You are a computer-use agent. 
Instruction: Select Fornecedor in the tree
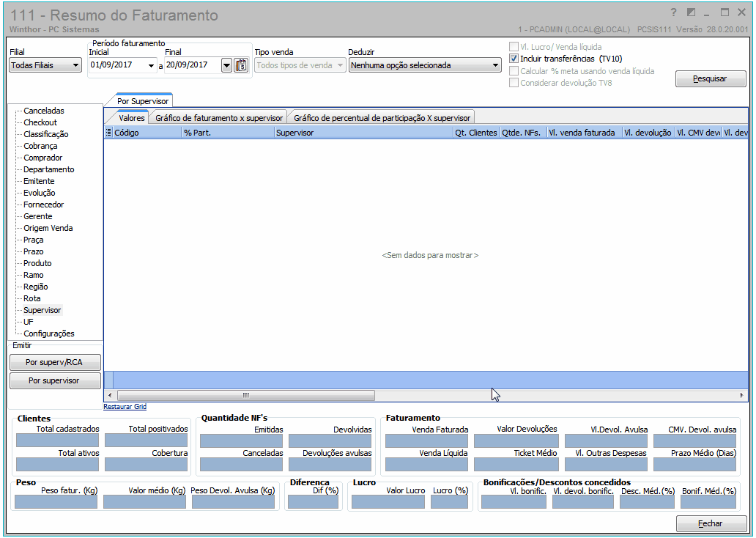(x=43, y=204)
